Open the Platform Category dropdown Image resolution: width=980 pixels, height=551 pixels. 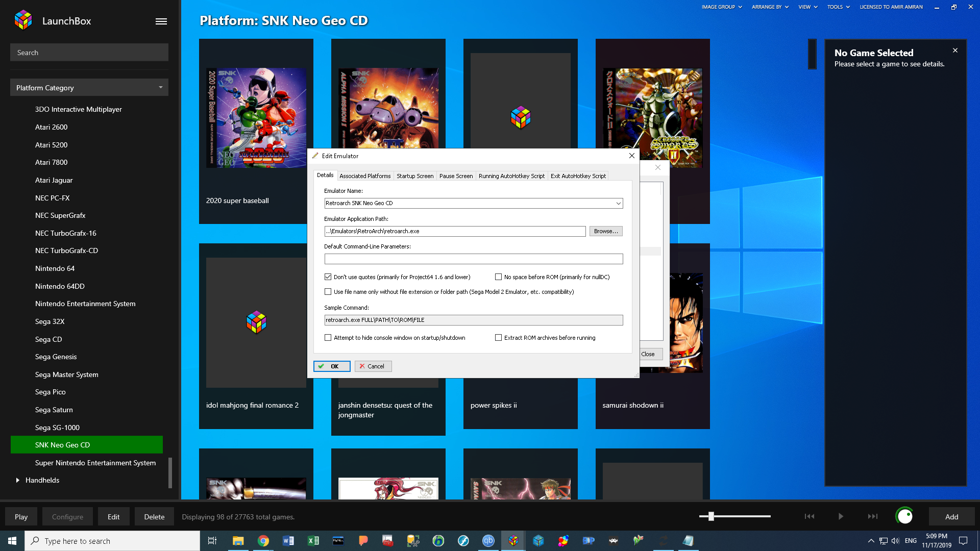(x=89, y=88)
